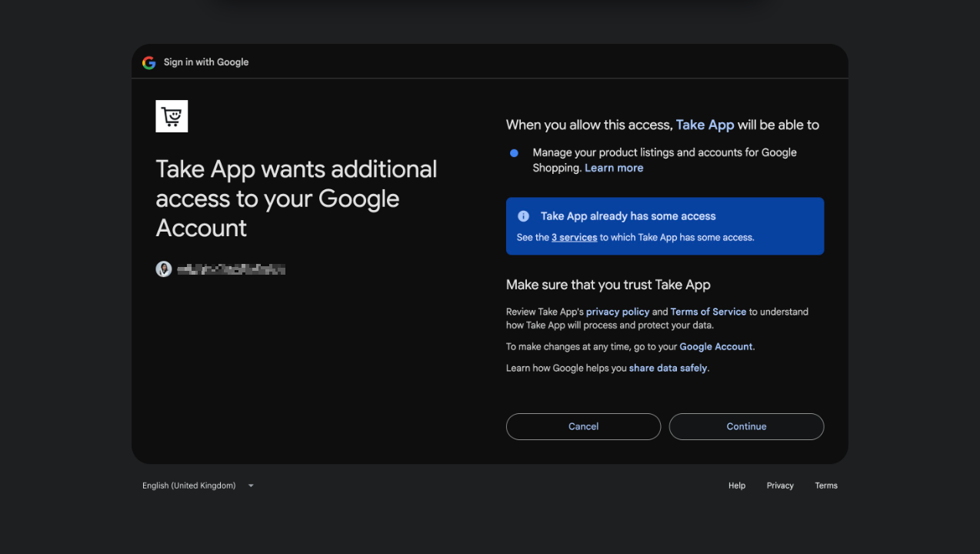Open Take App's privacy policy link
This screenshot has height=554, width=980.
click(618, 312)
